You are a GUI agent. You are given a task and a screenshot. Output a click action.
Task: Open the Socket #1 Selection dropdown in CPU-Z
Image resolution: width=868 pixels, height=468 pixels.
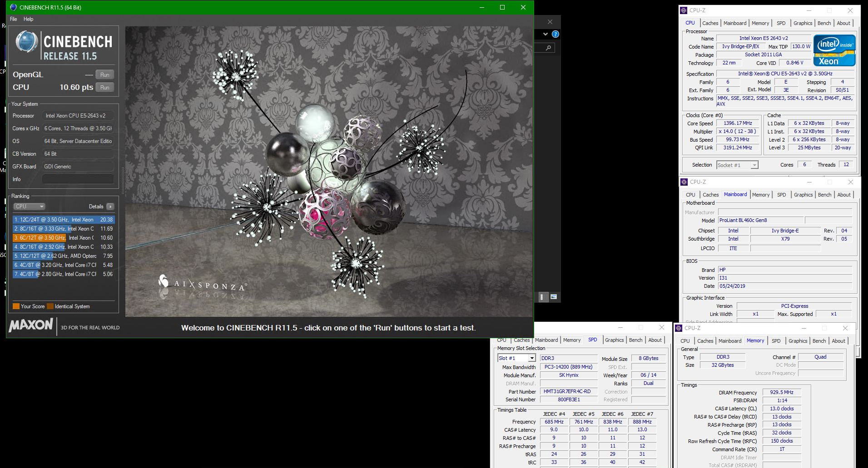click(737, 165)
